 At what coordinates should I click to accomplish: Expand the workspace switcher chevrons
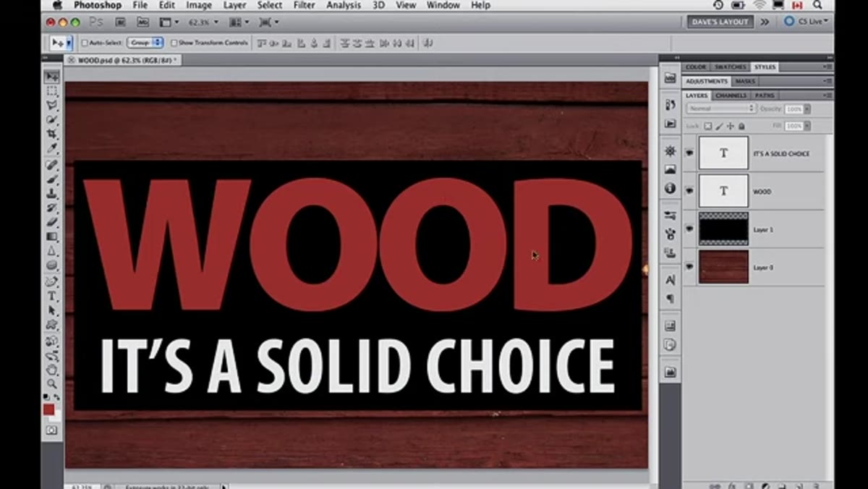(765, 22)
